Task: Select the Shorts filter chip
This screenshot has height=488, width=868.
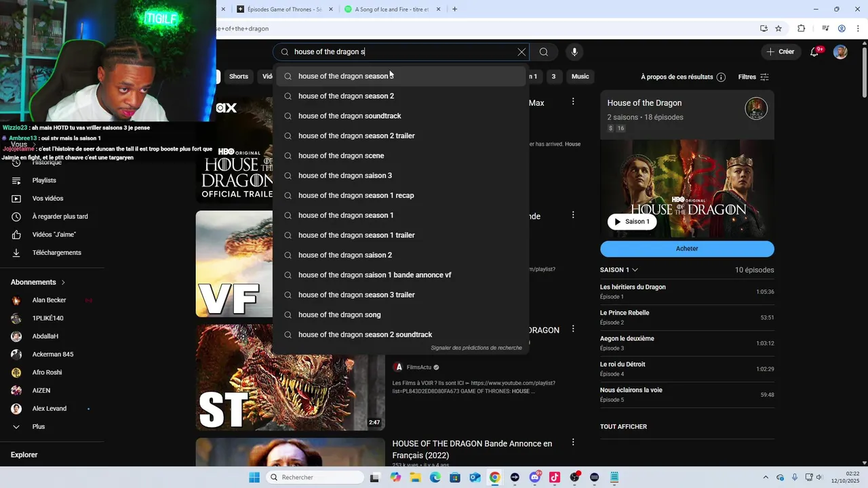Action: [x=239, y=77]
